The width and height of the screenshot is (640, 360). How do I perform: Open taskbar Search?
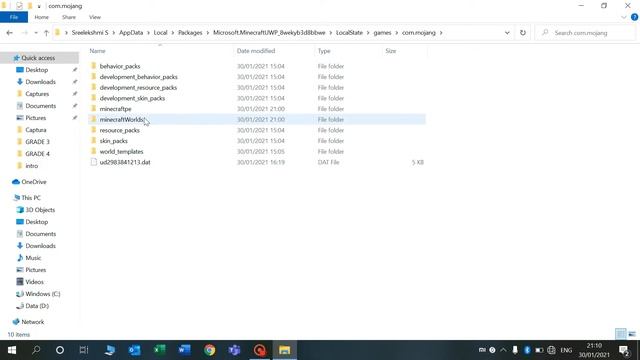pos(36,350)
